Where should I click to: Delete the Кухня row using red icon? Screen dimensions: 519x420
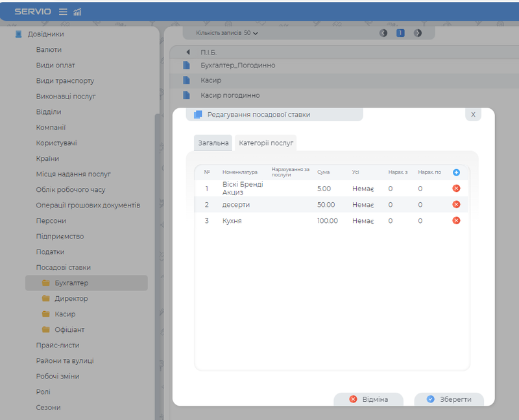coord(456,221)
